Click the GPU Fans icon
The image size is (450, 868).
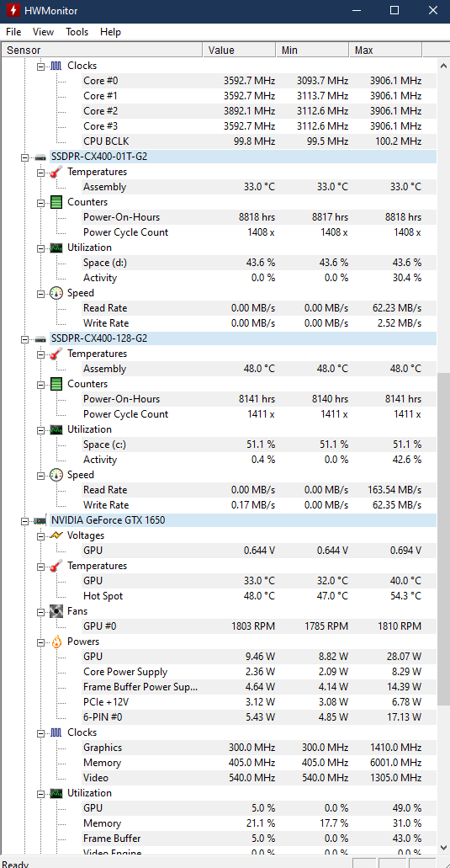point(56,611)
